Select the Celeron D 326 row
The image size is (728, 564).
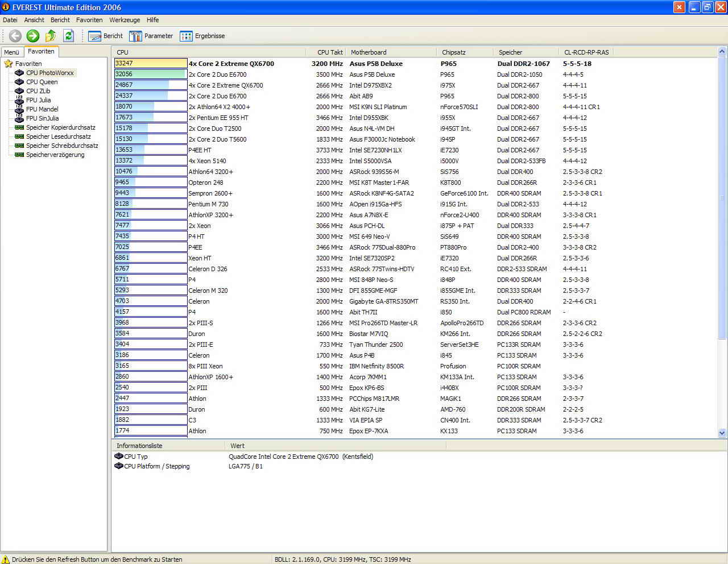click(415, 268)
